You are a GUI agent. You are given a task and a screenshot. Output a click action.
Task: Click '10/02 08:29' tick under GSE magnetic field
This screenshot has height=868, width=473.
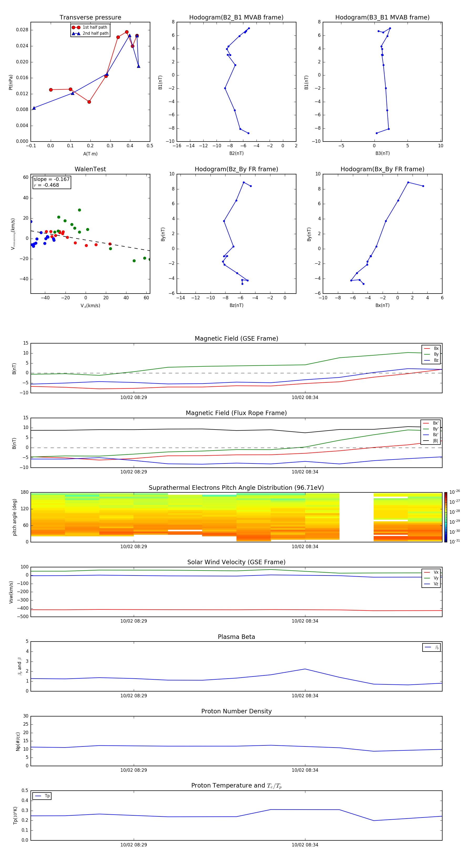coord(134,398)
